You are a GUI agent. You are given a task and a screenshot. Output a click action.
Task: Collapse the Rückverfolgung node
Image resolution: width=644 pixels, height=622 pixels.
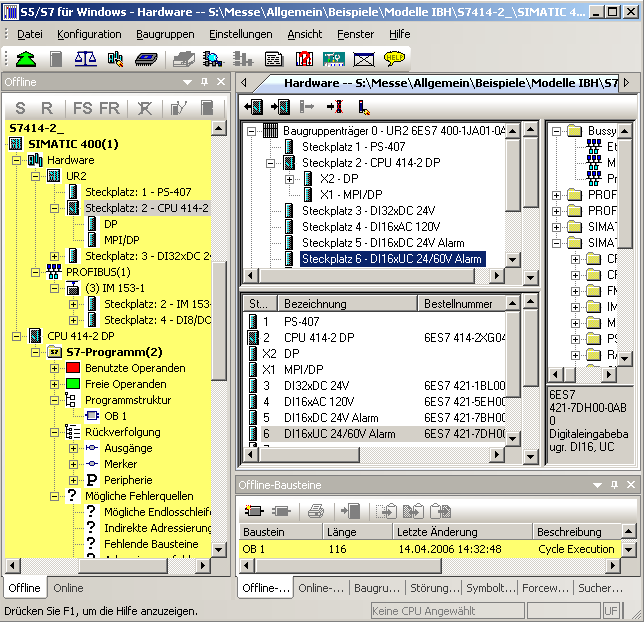point(54,432)
